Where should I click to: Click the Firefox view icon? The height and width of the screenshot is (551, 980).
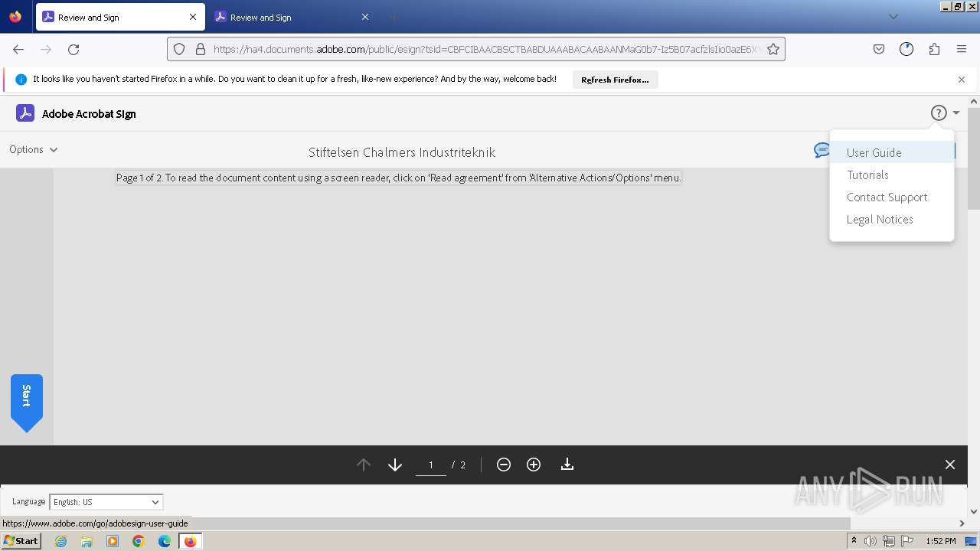click(x=15, y=16)
